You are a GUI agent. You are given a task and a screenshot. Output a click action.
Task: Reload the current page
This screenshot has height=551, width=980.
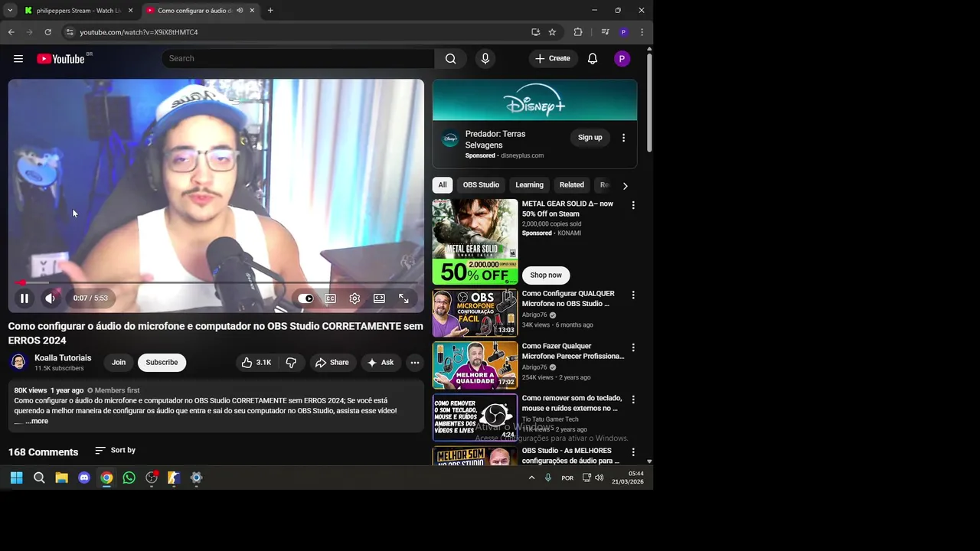pos(47,32)
